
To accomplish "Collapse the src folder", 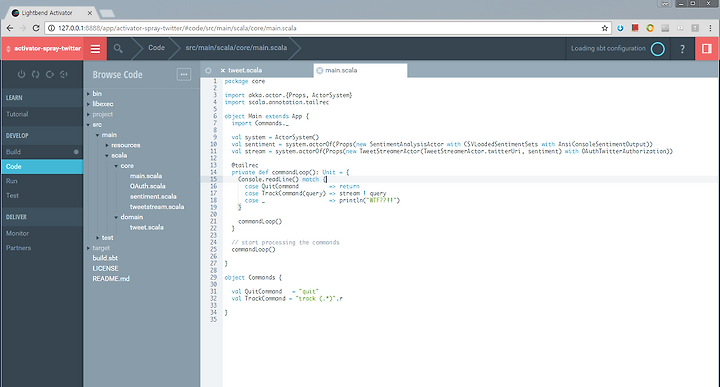I will (x=89, y=124).
